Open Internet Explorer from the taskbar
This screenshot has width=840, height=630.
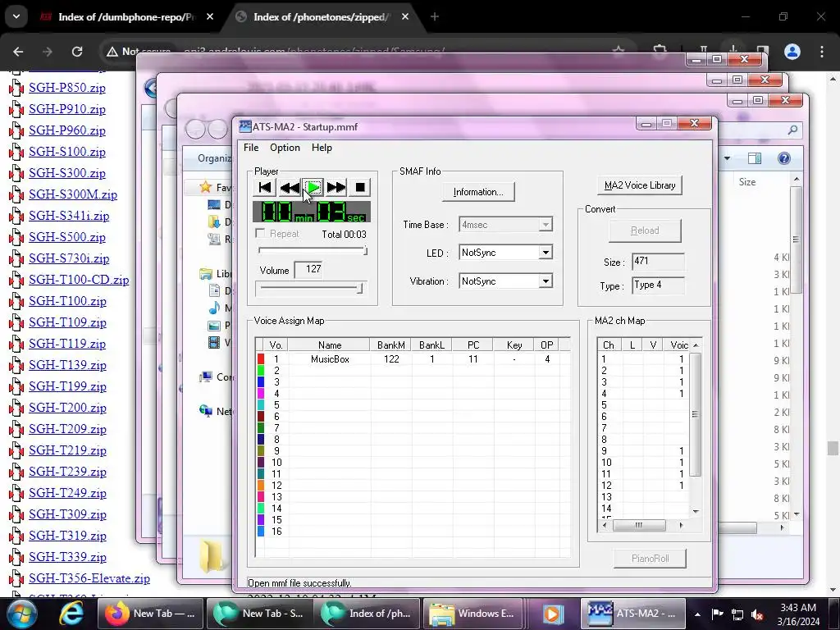click(71, 614)
